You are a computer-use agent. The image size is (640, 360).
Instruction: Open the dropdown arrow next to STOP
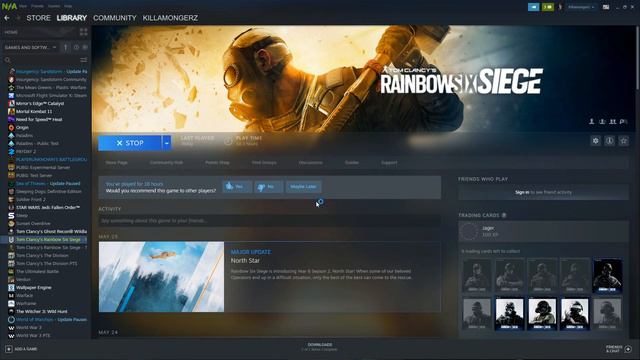(167, 143)
